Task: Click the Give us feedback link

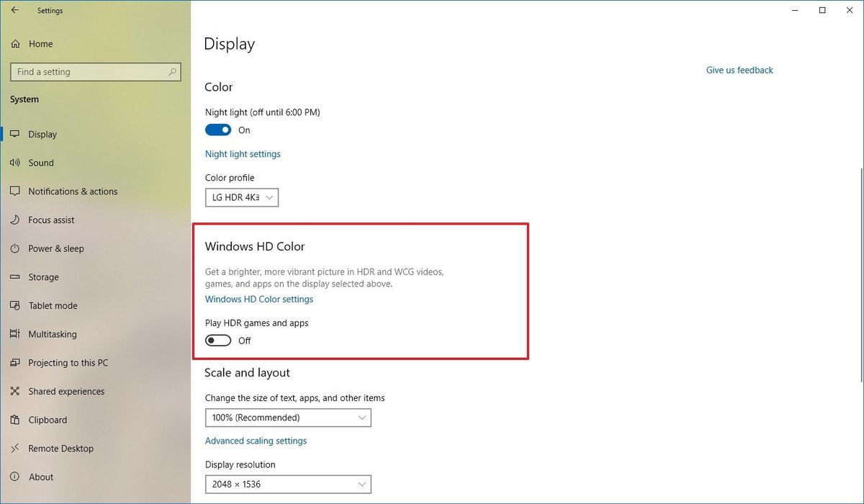Action: [x=739, y=70]
